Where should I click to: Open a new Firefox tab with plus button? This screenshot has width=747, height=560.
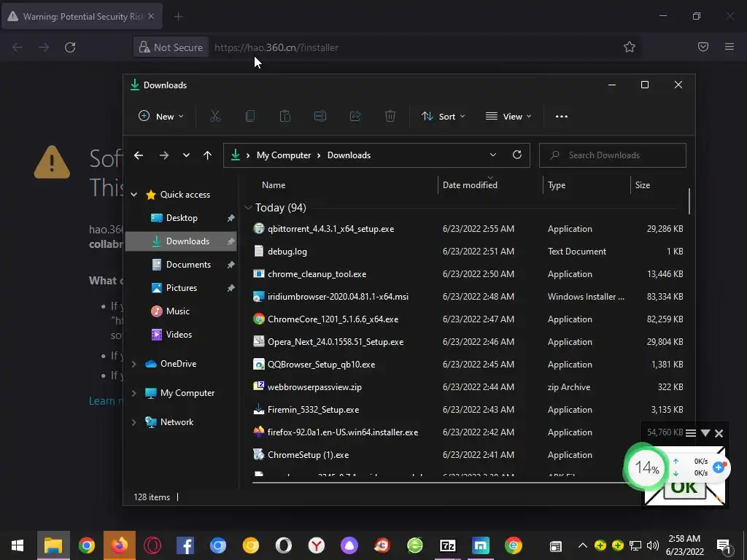tap(178, 17)
